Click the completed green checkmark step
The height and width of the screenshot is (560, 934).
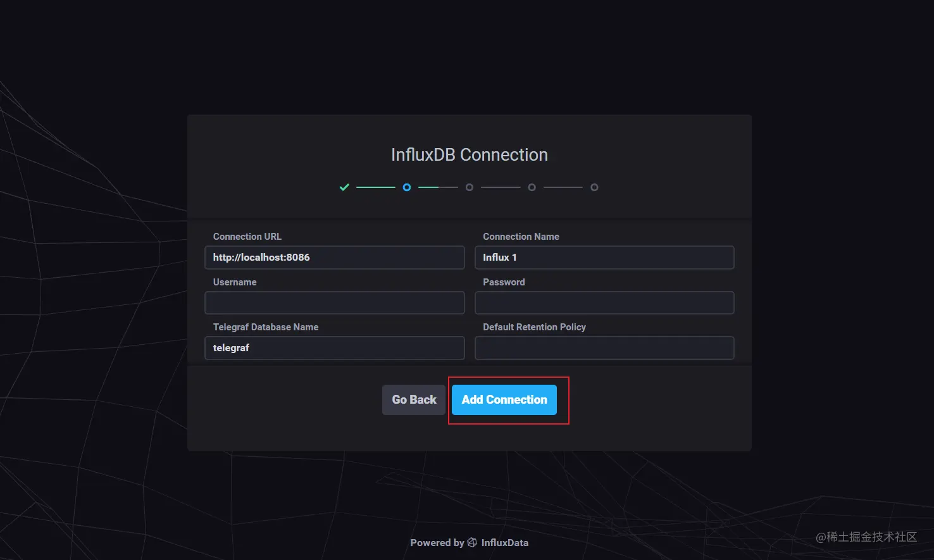point(344,187)
